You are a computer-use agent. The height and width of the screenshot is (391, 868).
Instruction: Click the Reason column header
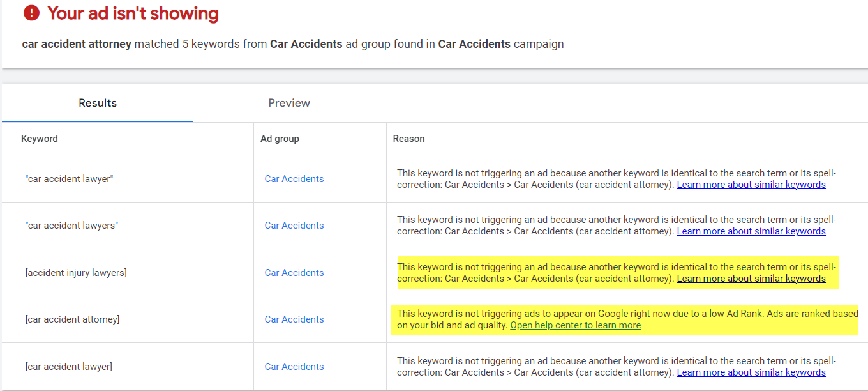click(x=408, y=138)
